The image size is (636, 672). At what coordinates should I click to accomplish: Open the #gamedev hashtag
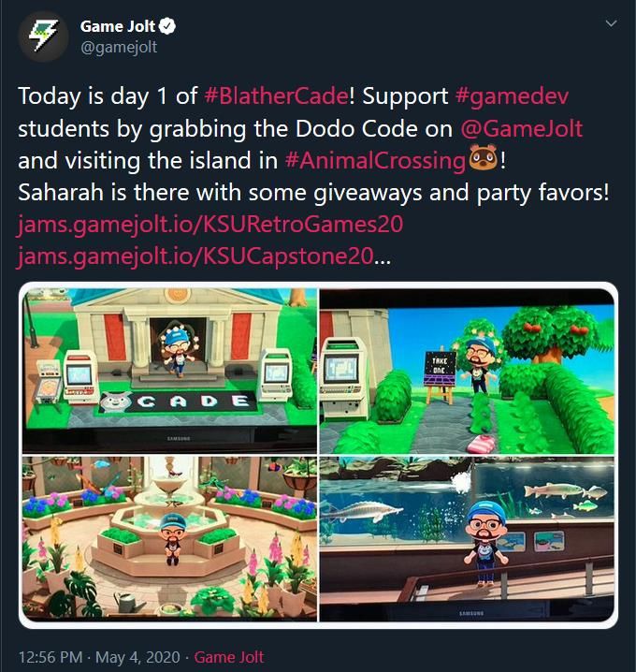(513, 96)
